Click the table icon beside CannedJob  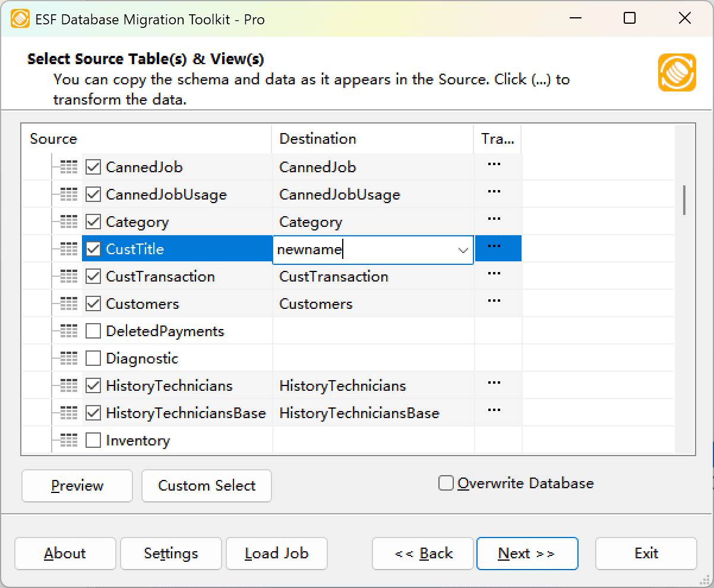(x=69, y=167)
